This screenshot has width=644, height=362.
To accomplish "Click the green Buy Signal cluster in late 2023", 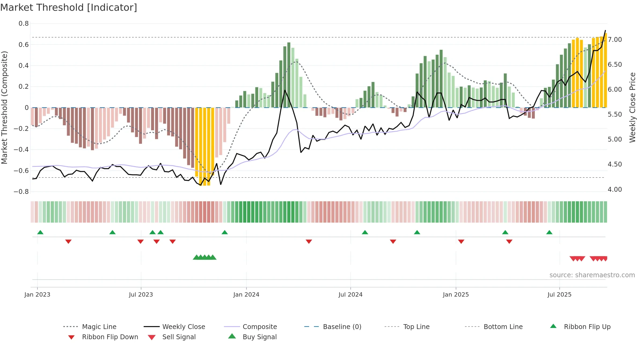I will [204, 257].
